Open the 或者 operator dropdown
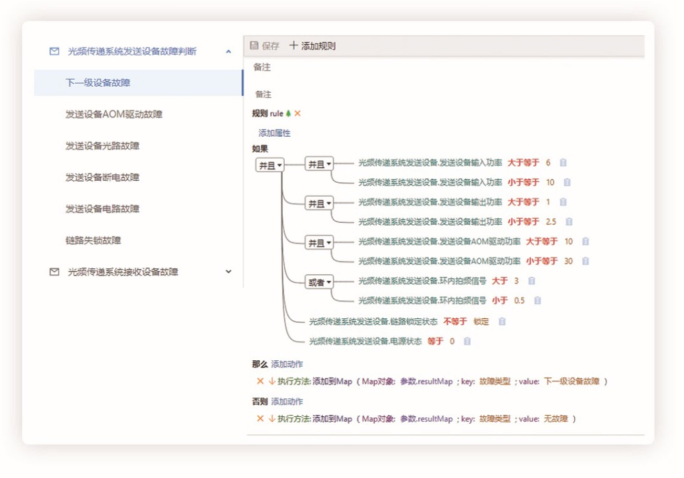 click(319, 282)
